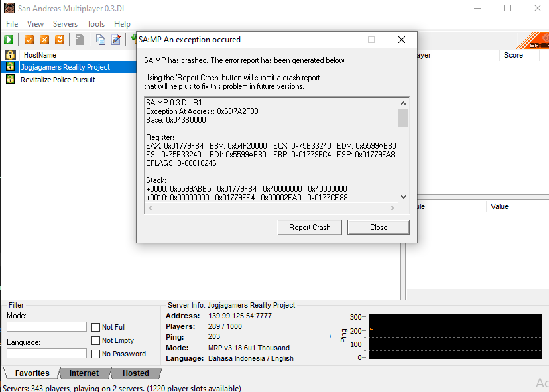Click the Copy Server Info icon
Screen dimensions: 549x392
pos(101,40)
